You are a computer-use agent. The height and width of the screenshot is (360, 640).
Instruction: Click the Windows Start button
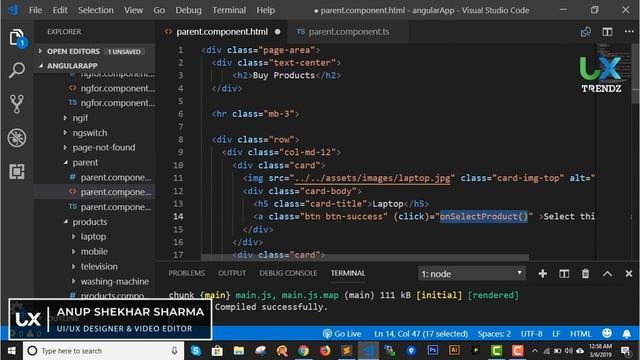coord(11,351)
